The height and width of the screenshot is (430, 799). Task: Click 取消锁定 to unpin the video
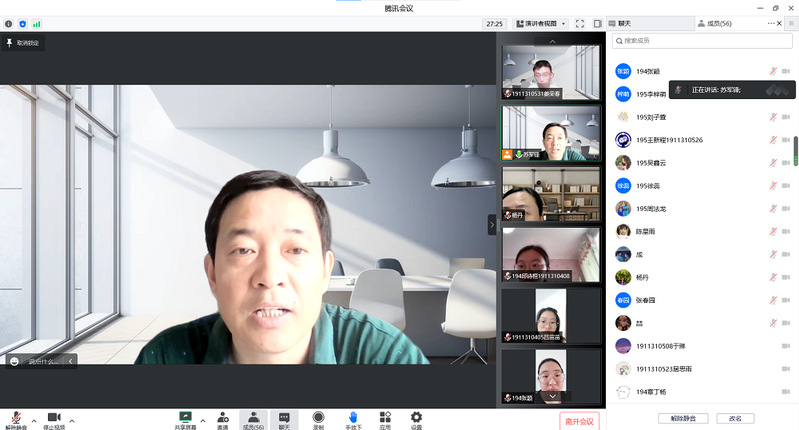[22, 43]
